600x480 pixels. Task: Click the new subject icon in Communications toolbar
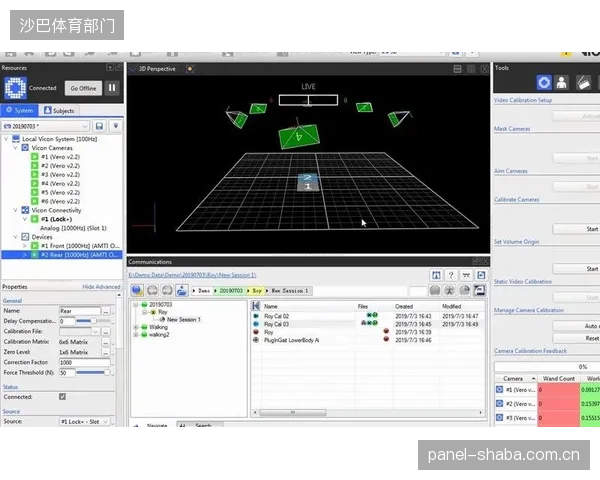182,291
